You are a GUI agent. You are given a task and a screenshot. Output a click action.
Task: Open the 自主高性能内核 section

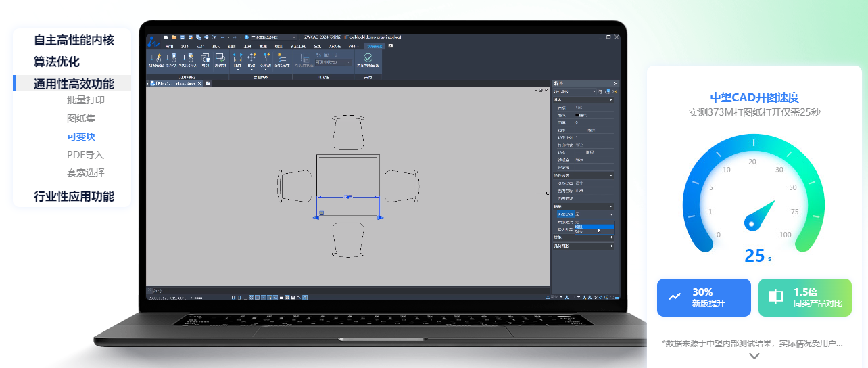coord(74,40)
